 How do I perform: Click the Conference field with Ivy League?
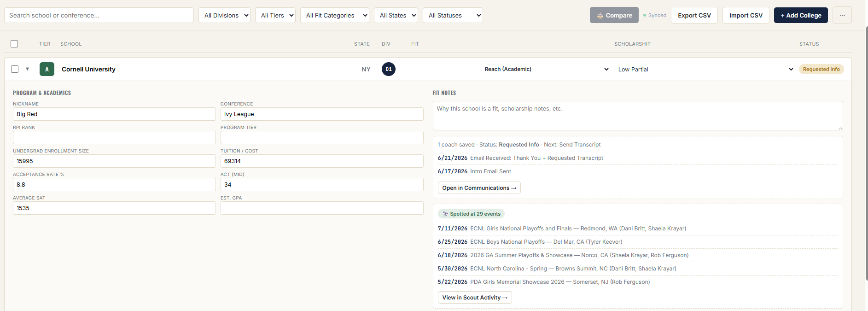click(x=322, y=114)
